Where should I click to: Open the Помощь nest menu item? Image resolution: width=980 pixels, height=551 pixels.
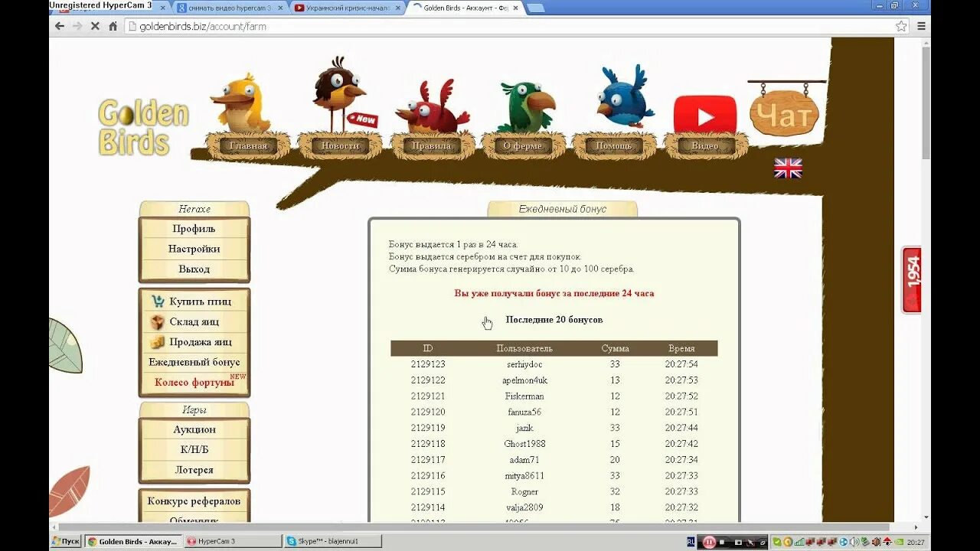pos(614,145)
